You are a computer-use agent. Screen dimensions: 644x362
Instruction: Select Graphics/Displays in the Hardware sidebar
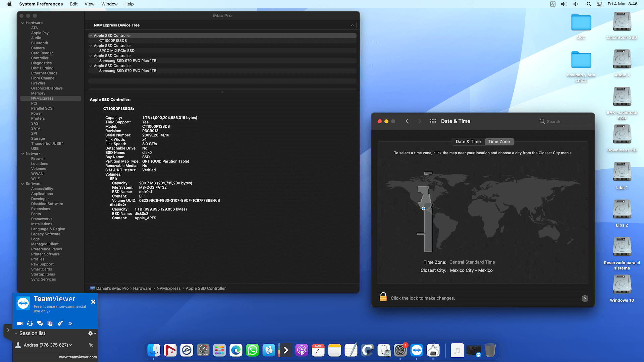[47, 88]
